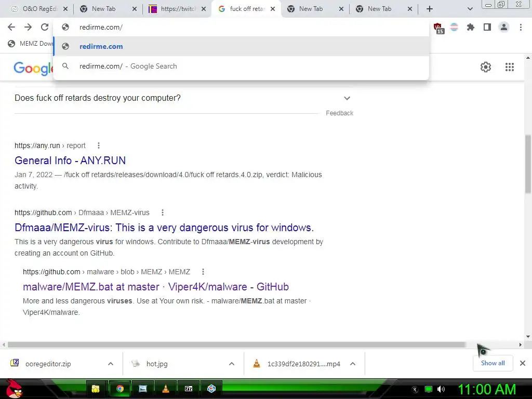Switch to Chrome in the taskbar

point(119,389)
